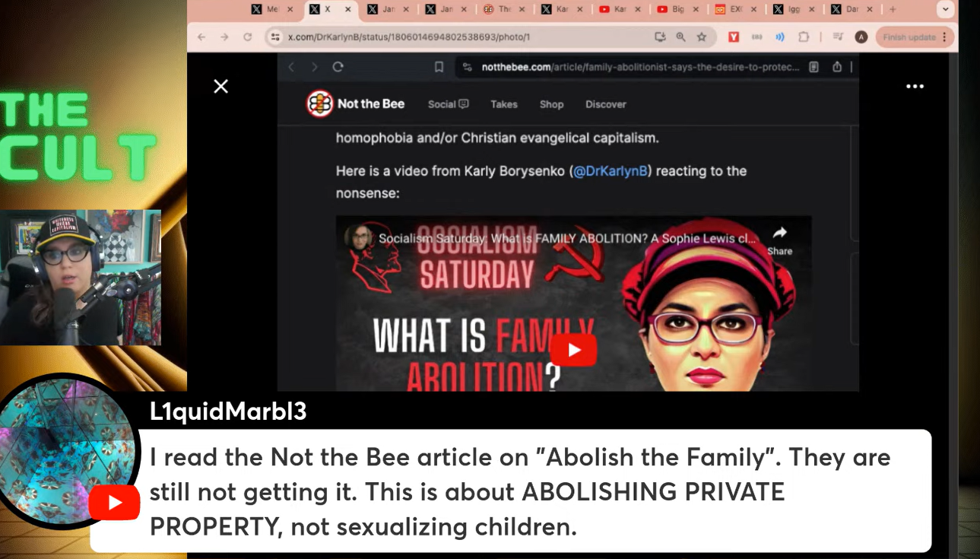Click the Finish update button
The width and height of the screenshot is (980, 559).
909,37
